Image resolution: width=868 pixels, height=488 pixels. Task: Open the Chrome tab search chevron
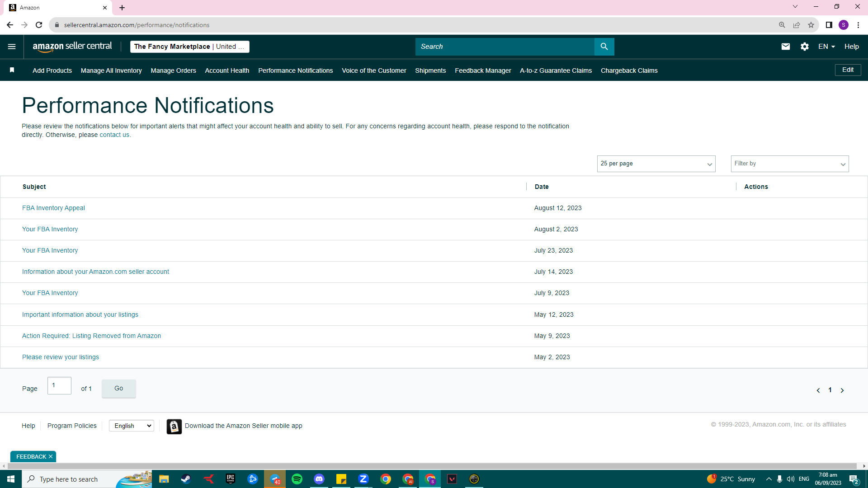point(795,7)
